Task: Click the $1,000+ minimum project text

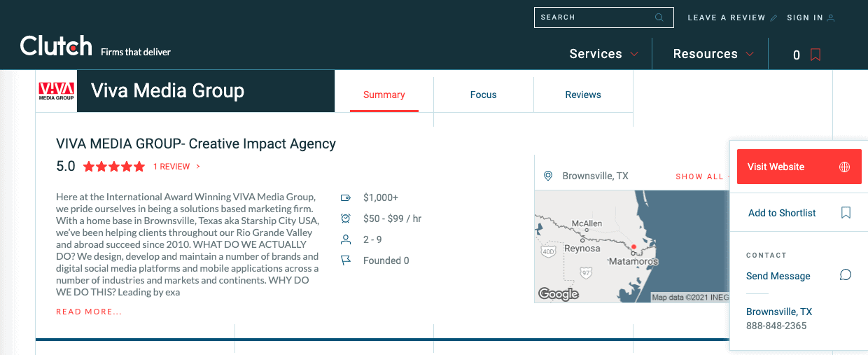Action: point(381,197)
